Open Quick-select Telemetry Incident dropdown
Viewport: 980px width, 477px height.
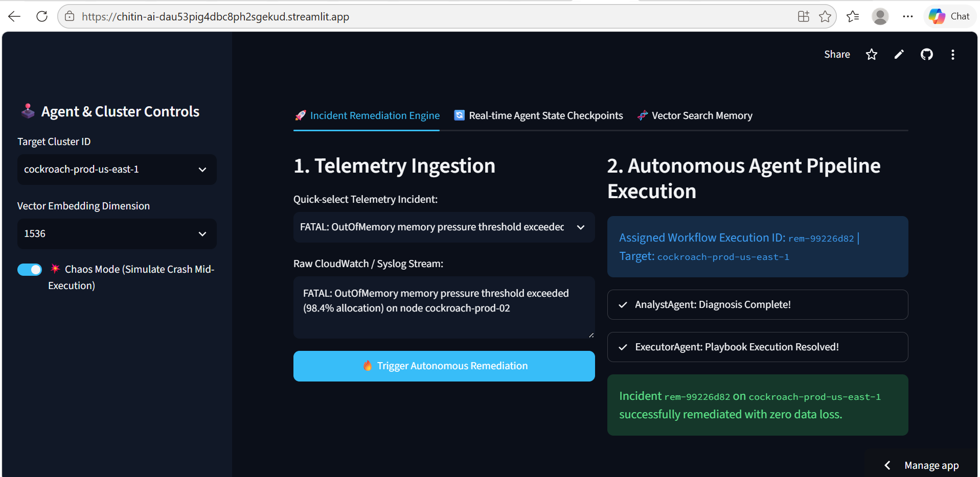click(x=444, y=227)
